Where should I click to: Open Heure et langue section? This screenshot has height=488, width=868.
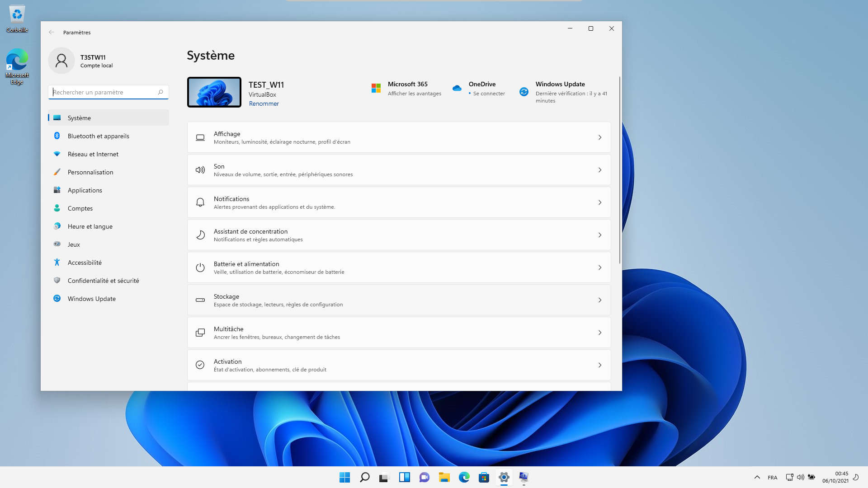click(90, 226)
